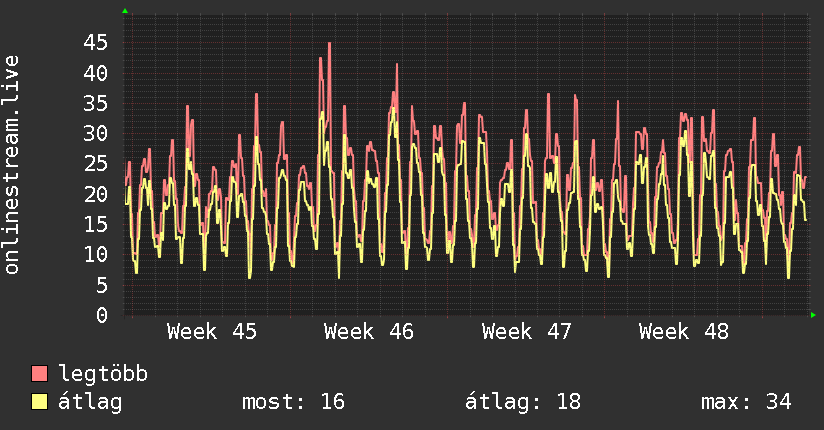Click the green arrow ending the x-axis
824x430 pixels.
813,315
